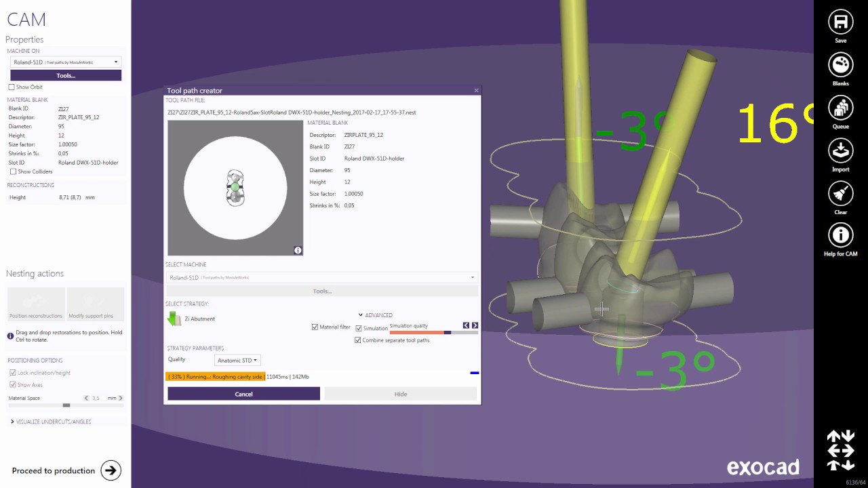
Task: Click the 11045ms | 142Mb status text
Action: (x=288, y=376)
